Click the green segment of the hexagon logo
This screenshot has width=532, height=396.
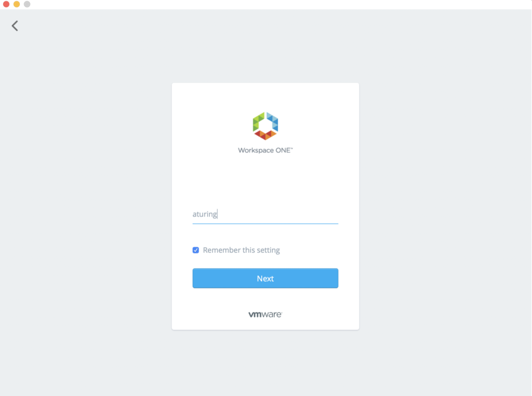(258, 122)
